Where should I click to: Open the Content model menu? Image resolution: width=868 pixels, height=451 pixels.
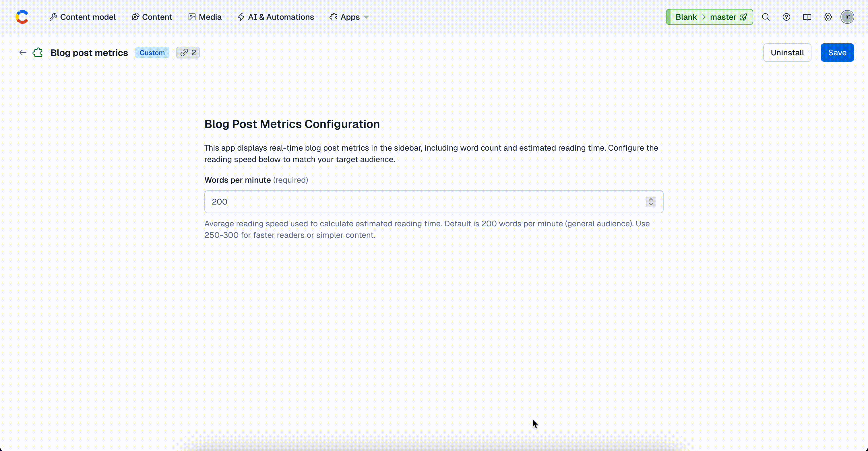click(x=83, y=17)
